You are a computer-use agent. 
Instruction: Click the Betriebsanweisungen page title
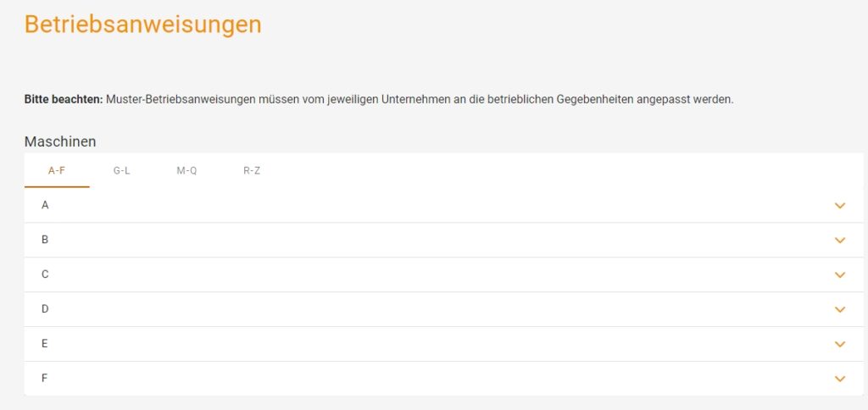(142, 25)
